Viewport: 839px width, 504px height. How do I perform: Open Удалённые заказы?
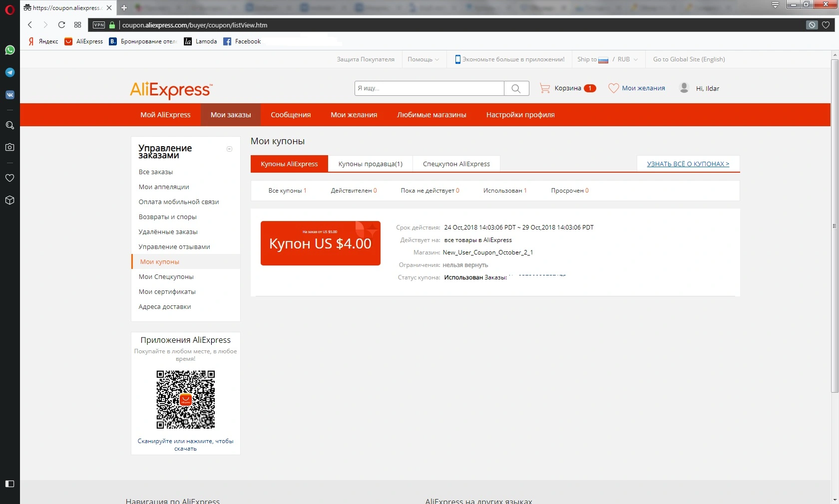coord(168,232)
